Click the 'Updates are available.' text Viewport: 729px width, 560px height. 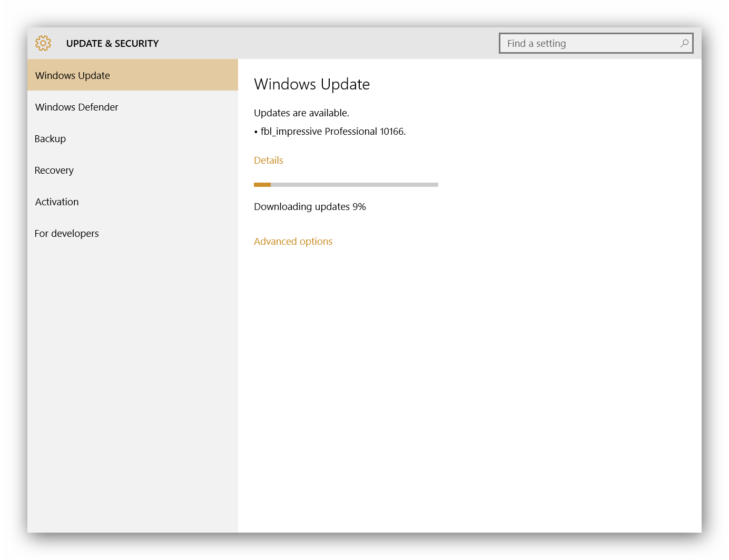click(301, 113)
